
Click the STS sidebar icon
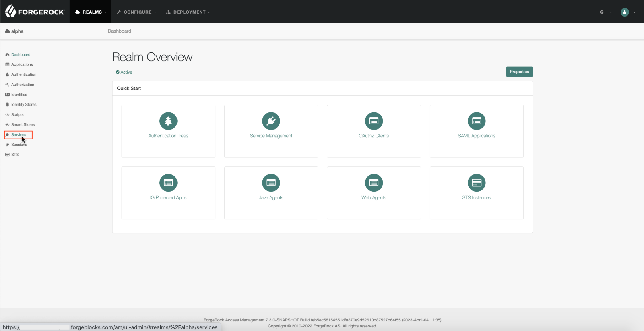click(x=7, y=155)
